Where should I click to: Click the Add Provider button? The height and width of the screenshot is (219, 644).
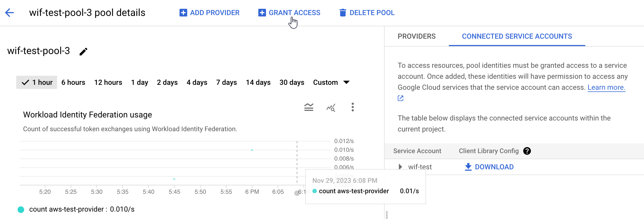[209, 13]
